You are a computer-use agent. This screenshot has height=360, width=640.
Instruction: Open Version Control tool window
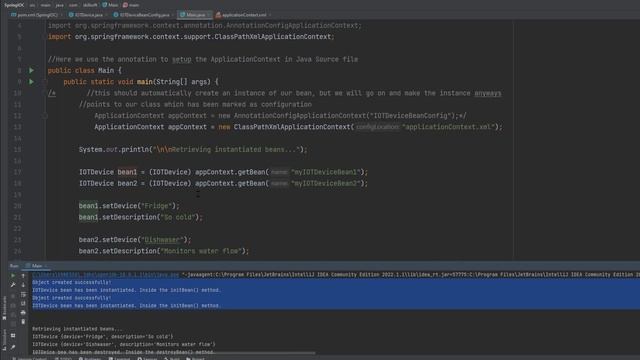click(x=29, y=359)
